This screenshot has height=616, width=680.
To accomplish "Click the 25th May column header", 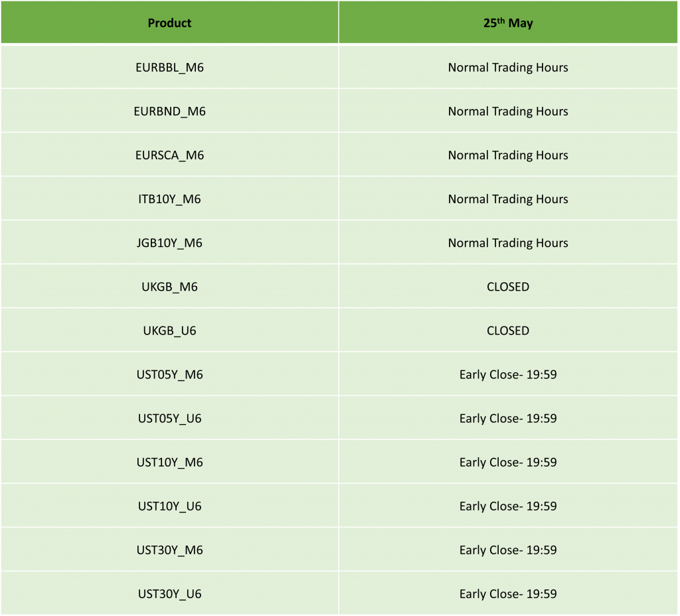I will (x=508, y=23).
